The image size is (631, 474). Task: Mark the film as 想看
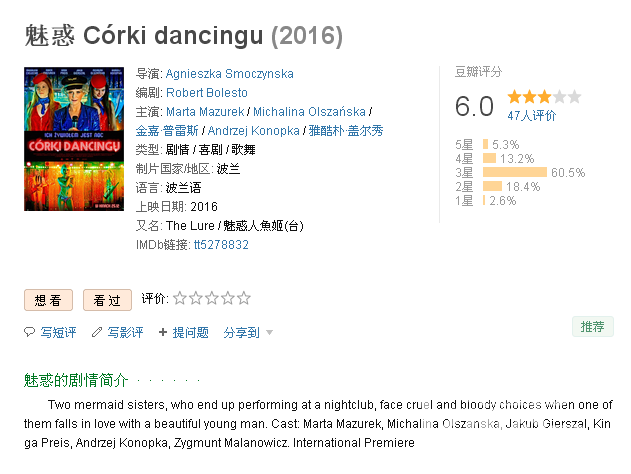pyautogui.click(x=48, y=300)
